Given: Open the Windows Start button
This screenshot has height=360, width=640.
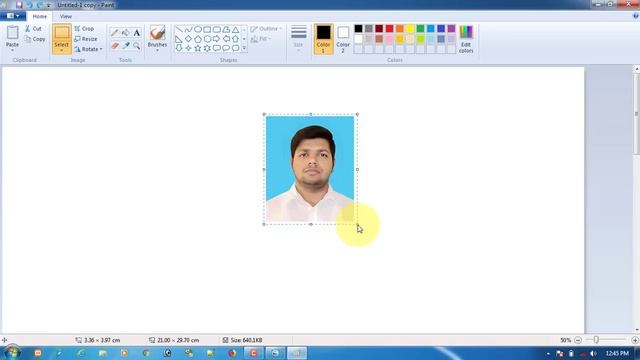Looking at the screenshot, I should pyautogui.click(x=12, y=353).
